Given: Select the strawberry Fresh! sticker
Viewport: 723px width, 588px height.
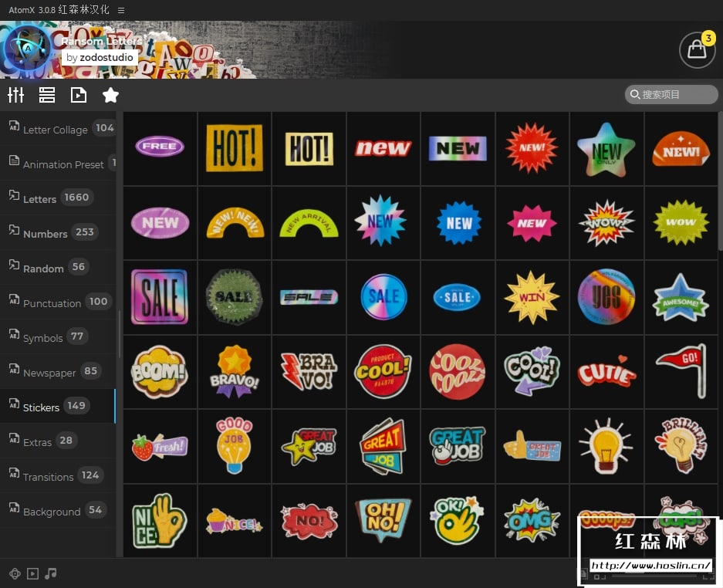Looking at the screenshot, I should coord(160,447).
